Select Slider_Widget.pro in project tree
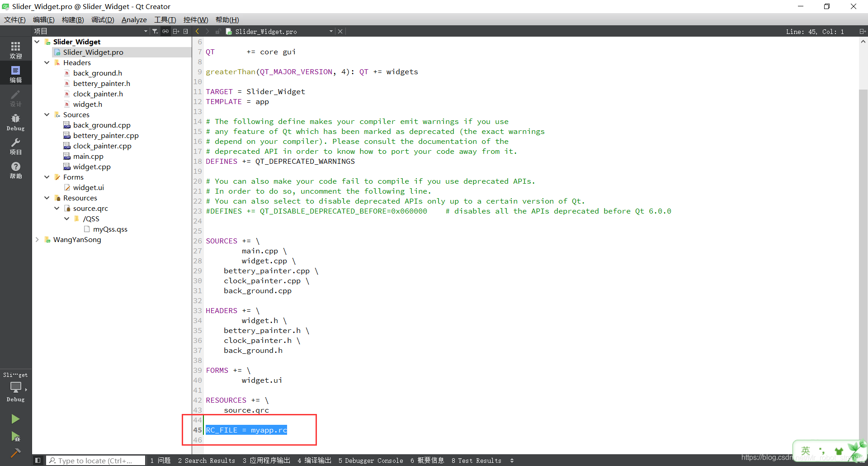 93,52
